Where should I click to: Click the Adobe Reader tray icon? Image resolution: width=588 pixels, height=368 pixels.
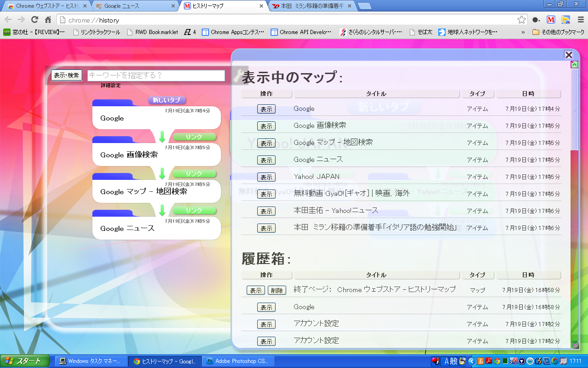pyautogui.click(x=489, y=361)
